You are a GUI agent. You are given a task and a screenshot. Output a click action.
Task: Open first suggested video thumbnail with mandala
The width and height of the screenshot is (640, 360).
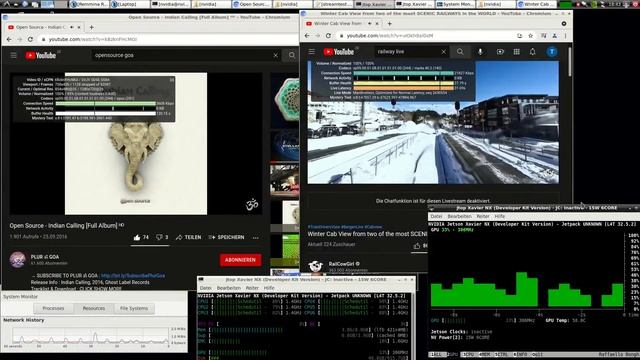pyautogui.click(x=285, y=100)
